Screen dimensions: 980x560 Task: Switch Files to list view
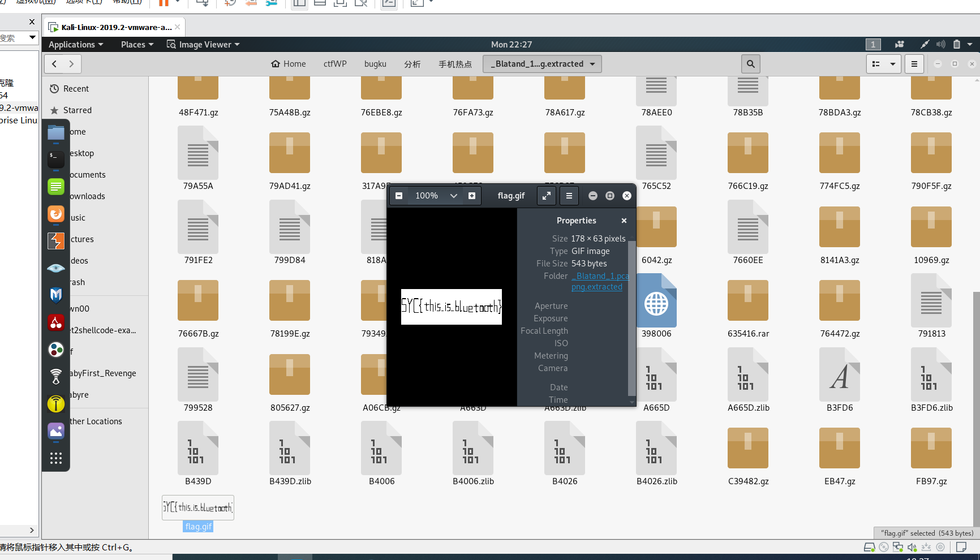point(876,64)
